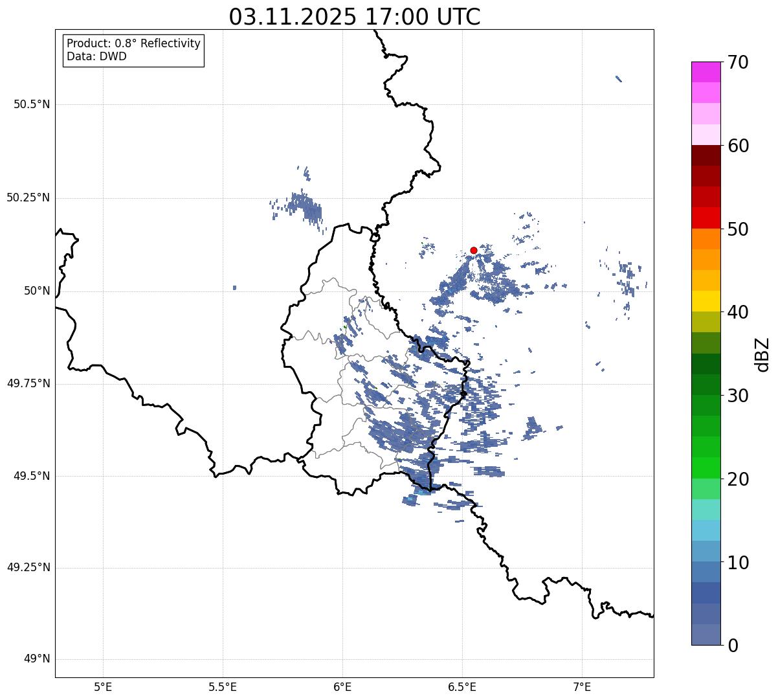This screenshot has height=700, width=778.
Task: Click the cyan colorbar segment below 15
Action: [706, 530]
